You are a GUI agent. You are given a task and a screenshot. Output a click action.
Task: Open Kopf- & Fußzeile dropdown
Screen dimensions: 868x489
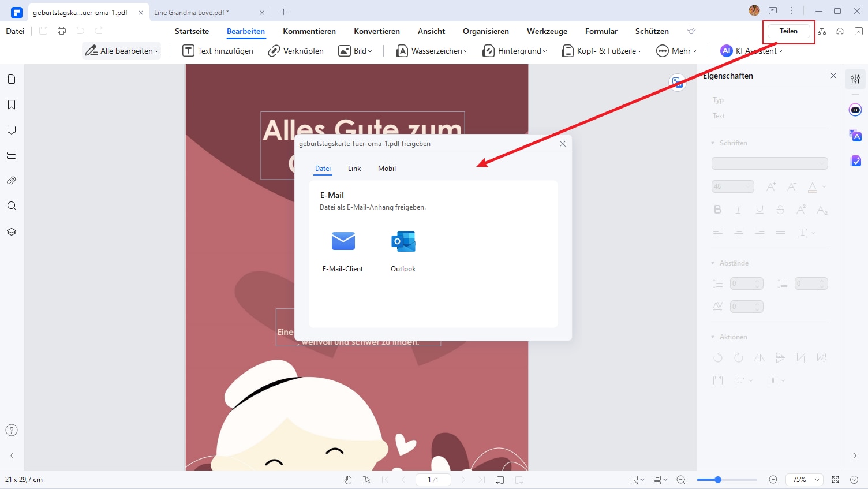tap(601, 51)
